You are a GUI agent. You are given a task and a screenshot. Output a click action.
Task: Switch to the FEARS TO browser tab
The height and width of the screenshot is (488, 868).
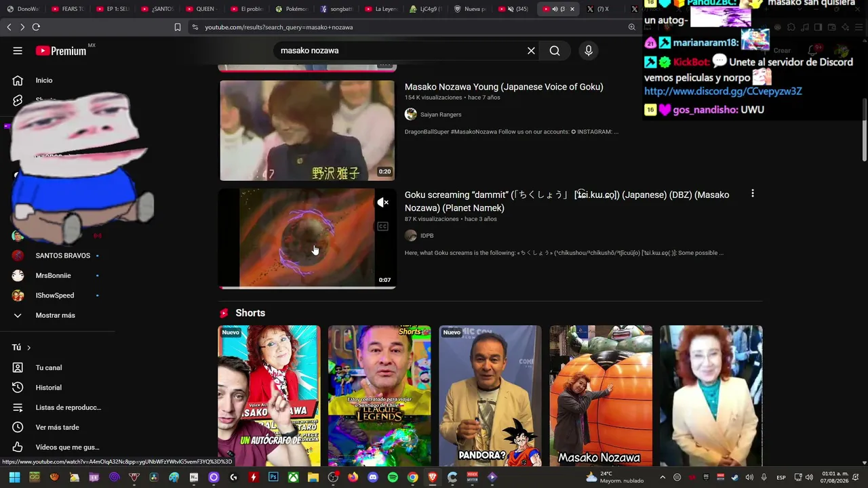68,9
